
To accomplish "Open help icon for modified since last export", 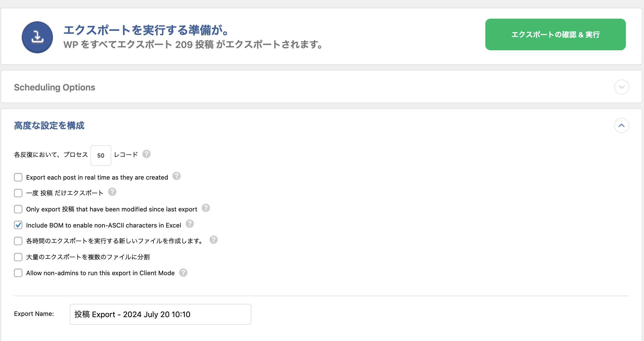I will coord(206,208).
